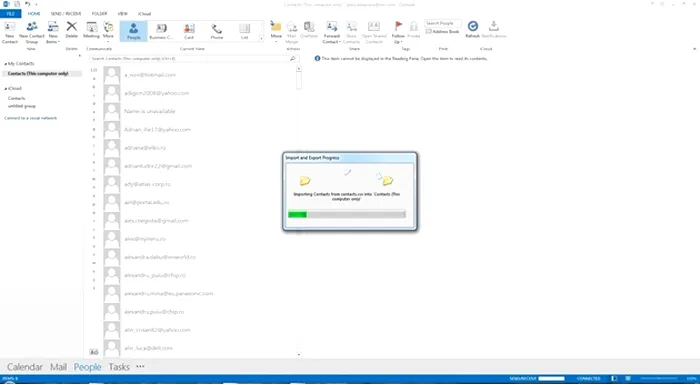Click the Undo quick access icon
Image resolution: width=700 pixels, height=384 pixels.
[x=28, y=4]
